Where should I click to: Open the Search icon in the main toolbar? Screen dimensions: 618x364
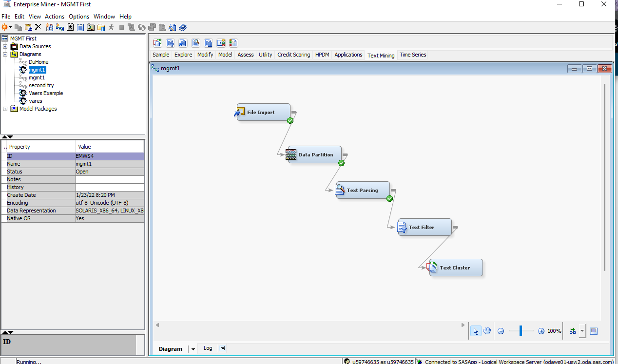point(90,27)
